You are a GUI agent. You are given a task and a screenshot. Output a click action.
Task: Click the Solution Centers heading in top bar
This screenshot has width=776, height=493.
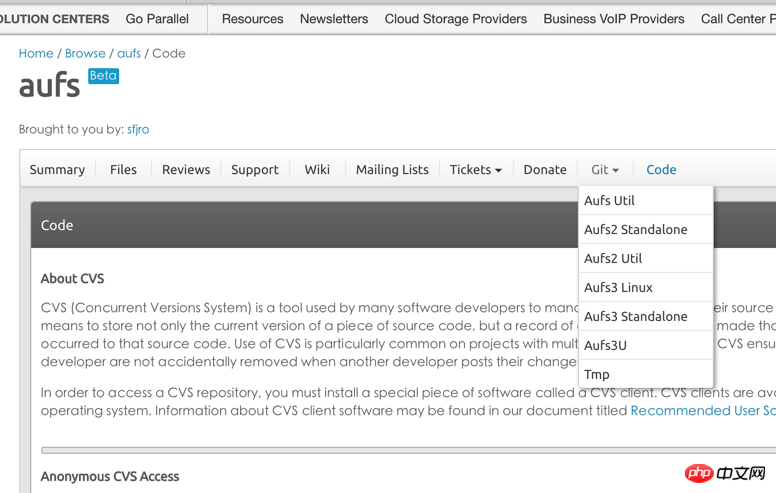pyautogui.click(x=54, y=19)
